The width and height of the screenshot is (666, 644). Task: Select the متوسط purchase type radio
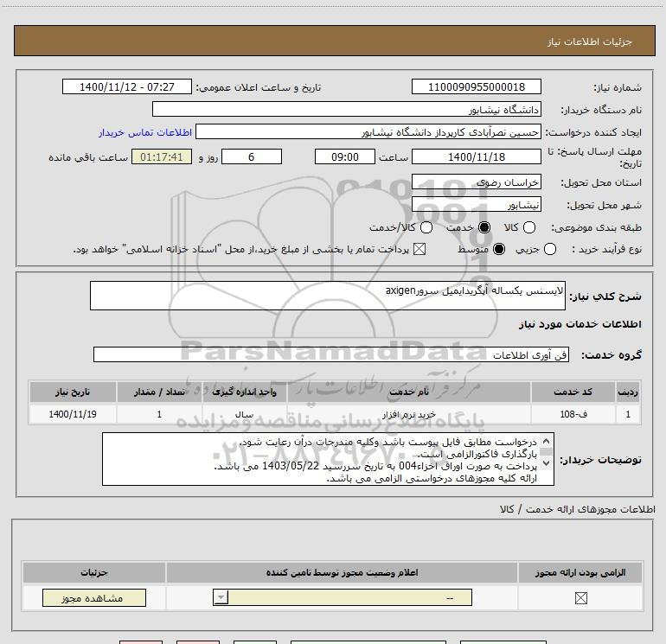(499, 249)
